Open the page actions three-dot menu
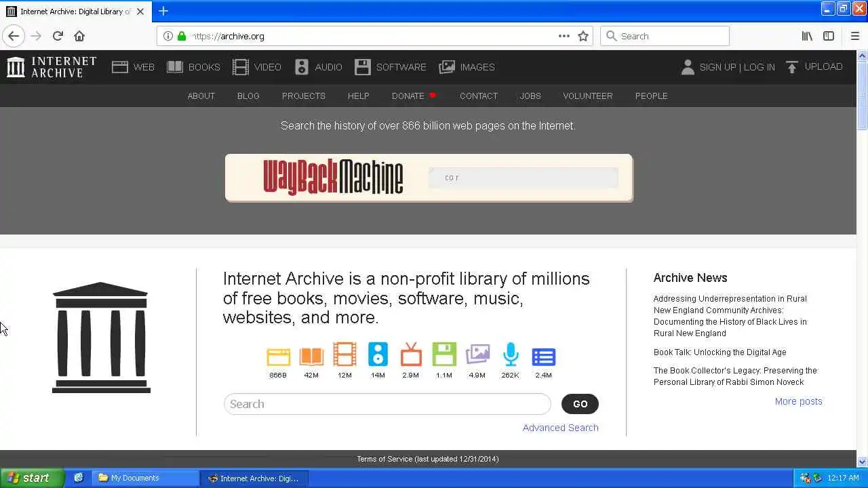868x488 pixels. point(564,36)
